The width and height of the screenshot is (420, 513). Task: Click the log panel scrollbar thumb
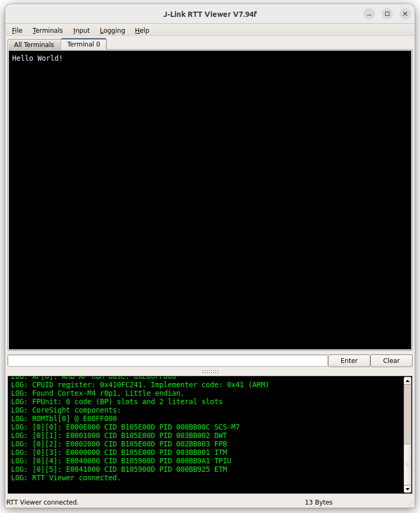pyautogui.click(x=407, y=464)
